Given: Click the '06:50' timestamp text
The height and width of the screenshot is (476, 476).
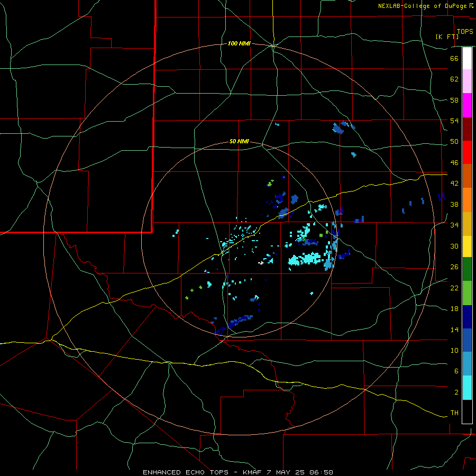Looking at the screenshot, I should point(322,472).
